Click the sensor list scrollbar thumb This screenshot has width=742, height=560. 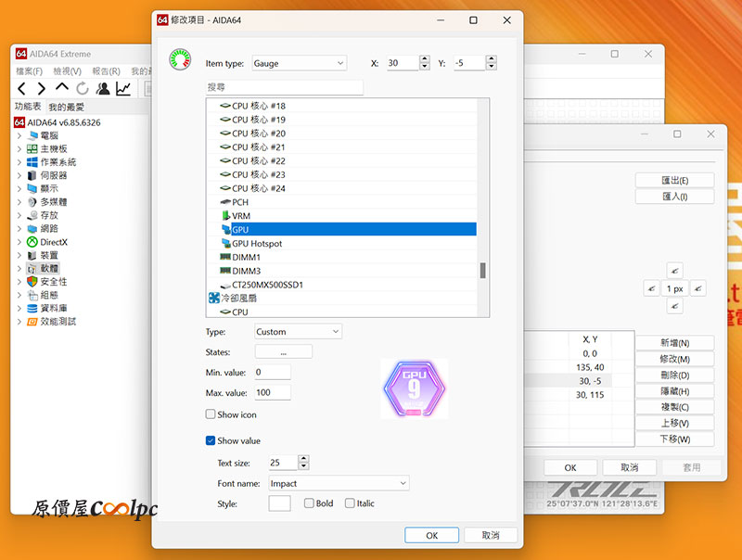click(482, 271)
